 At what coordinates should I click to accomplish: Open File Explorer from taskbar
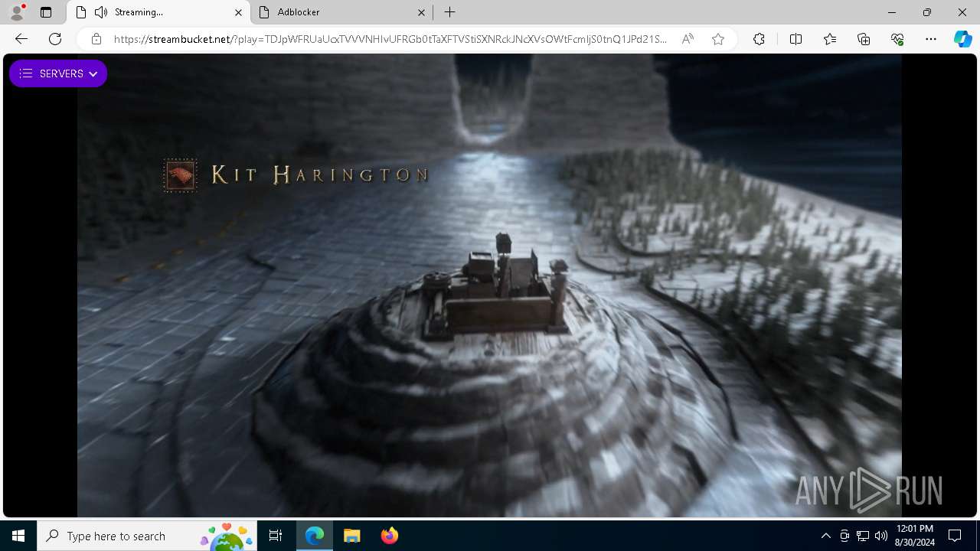point(351,536)
